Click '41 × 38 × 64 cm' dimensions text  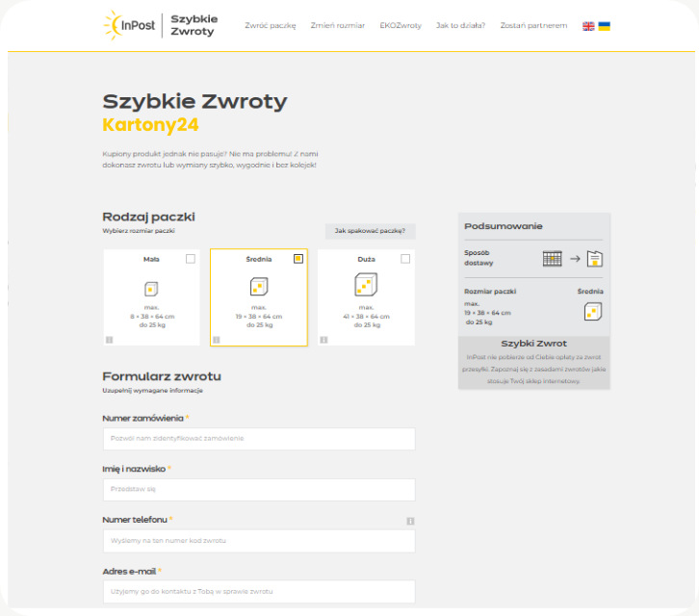coord(366,317)
